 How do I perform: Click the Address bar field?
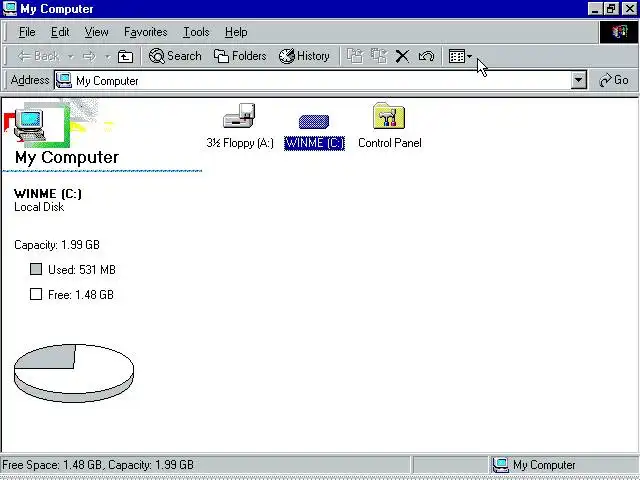320,80
